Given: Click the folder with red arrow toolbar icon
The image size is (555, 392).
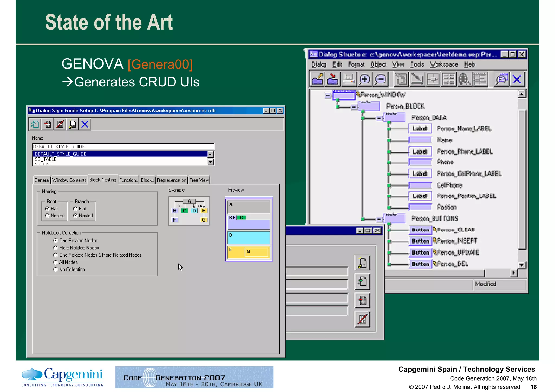Looking at the screenshot, I should (x=333, y=79).
